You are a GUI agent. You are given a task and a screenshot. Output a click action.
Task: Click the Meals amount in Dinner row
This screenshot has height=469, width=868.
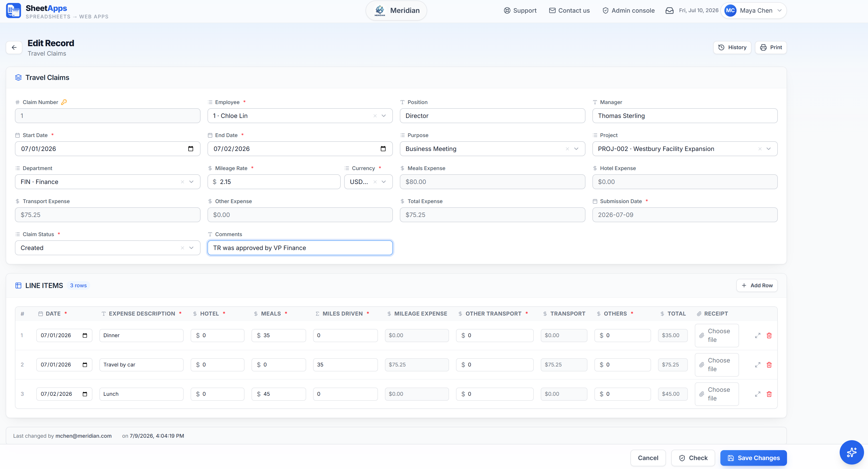tap(279, 335)
